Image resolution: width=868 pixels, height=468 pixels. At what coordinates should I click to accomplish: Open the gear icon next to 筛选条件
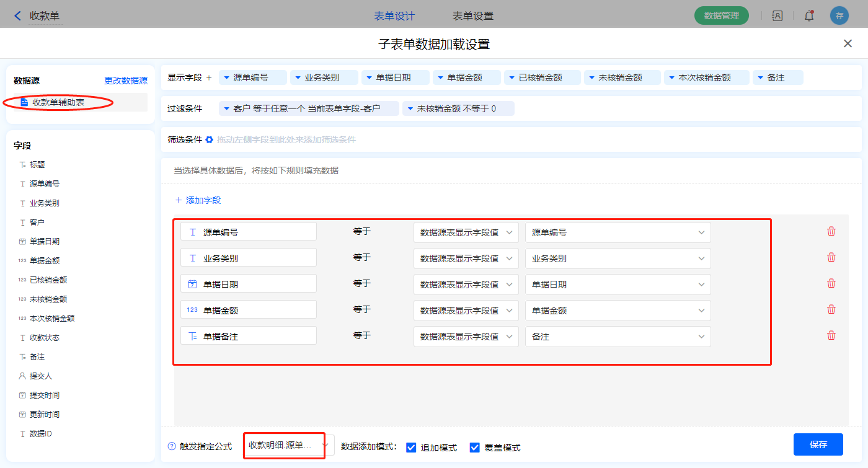[x=210, y=139]
